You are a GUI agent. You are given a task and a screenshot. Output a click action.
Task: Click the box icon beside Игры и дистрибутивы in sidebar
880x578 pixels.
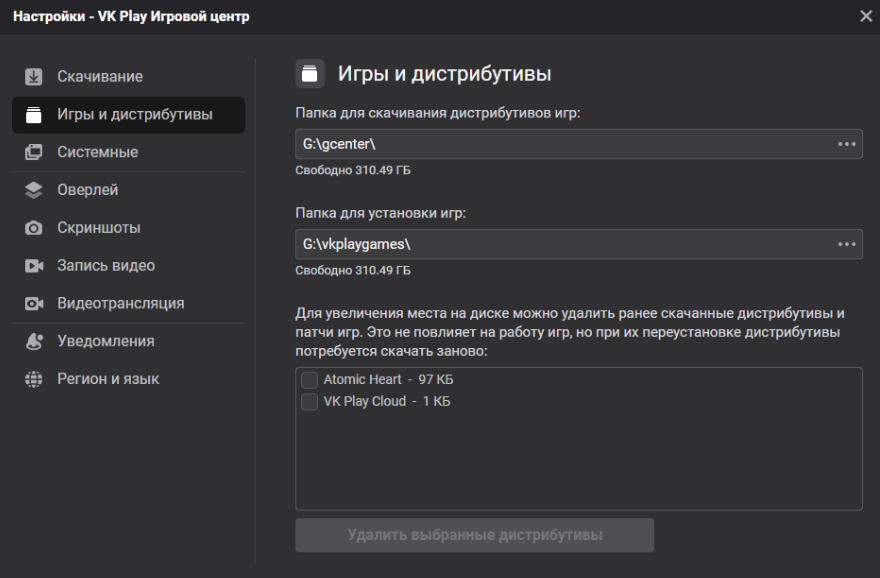[x=34, y=114]
